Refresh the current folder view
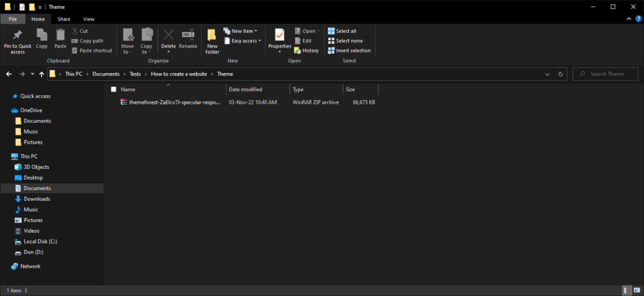This screenshot has width=644, height=296. tap(560, 74)
